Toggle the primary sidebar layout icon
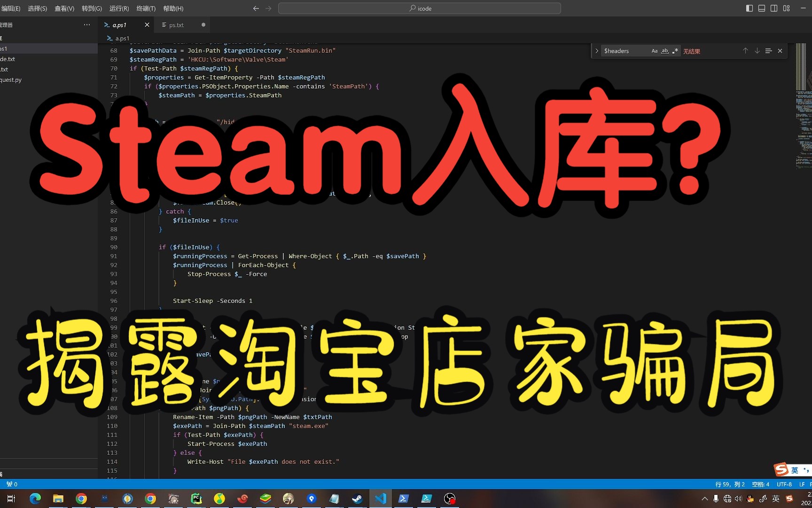The image size is (812, 508). tap(750, 8)
